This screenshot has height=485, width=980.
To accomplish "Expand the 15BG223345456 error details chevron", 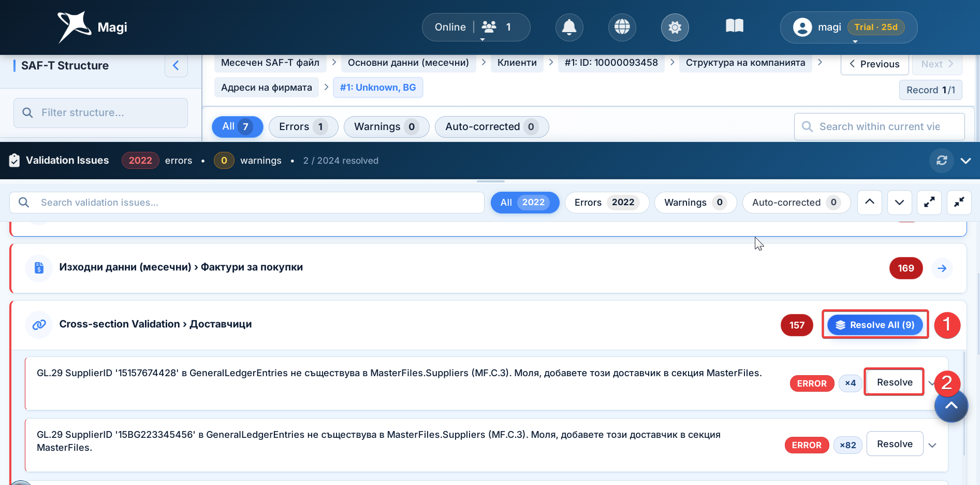I will 932,445.
